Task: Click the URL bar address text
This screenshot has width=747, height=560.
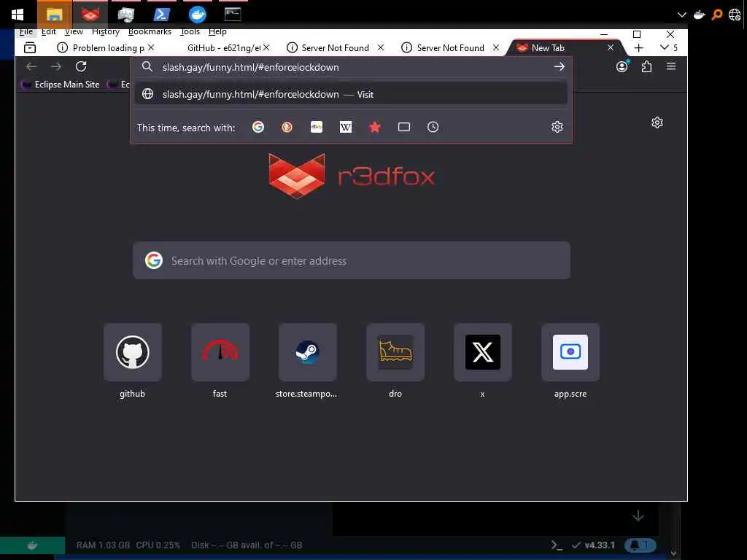Action: (x=251, y=67)
